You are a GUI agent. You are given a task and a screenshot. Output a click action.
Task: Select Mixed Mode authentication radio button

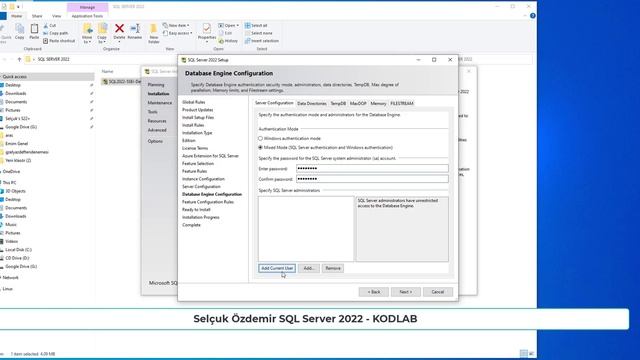(x=260, y=147)
